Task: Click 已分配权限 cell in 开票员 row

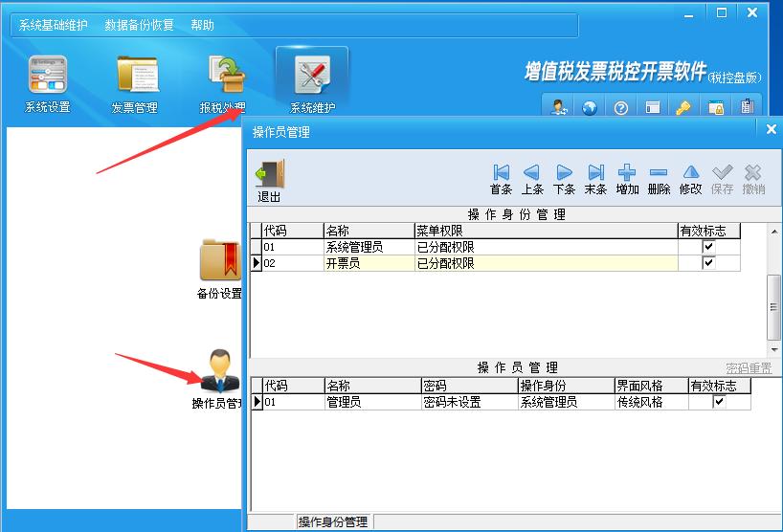Action: (x=547, y=263)
